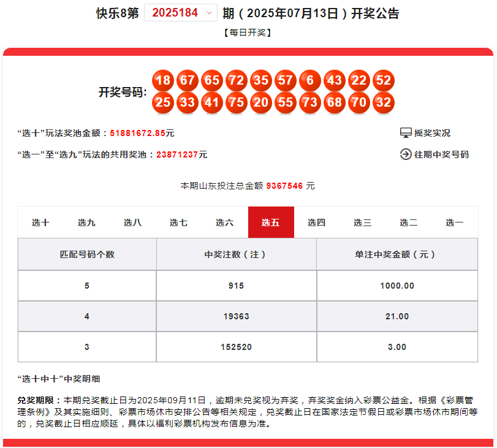Click winning number ball 20
The image size is (497, 448).
click(x=261, y=102)
